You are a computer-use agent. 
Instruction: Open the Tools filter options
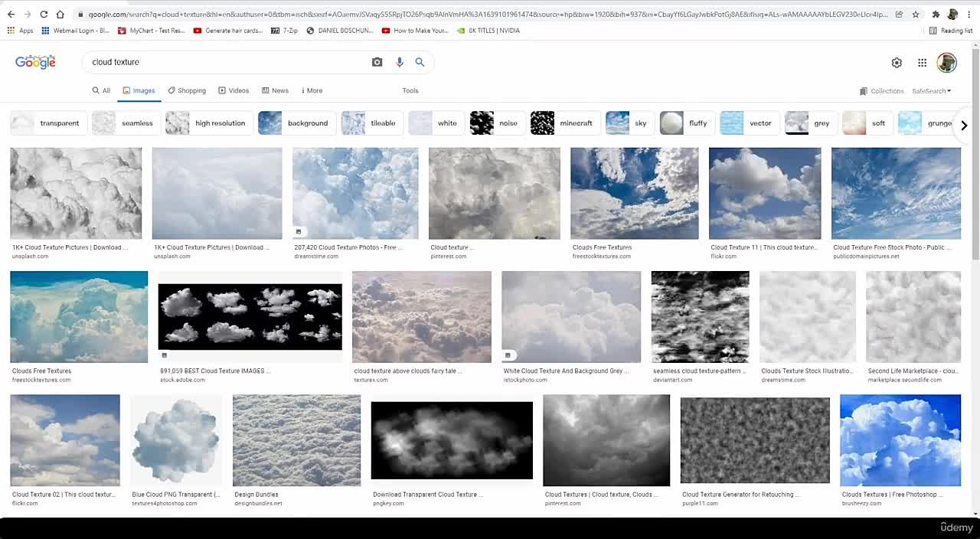[410, 90]
